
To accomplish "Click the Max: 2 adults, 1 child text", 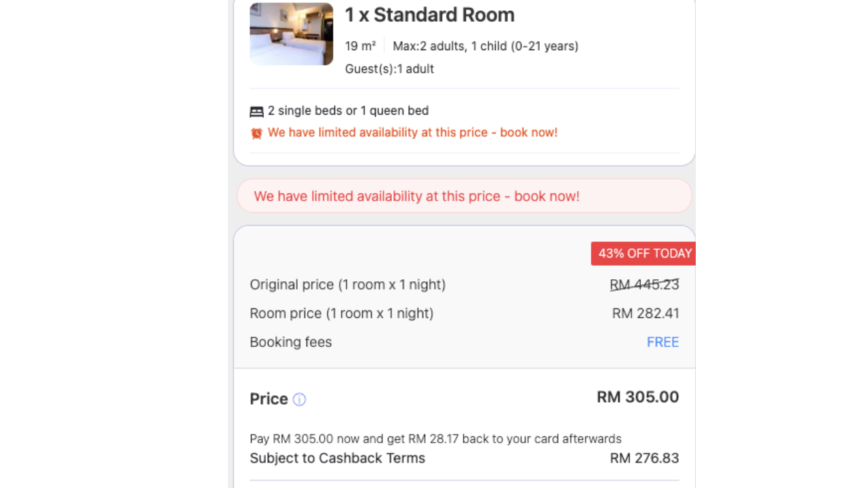I will 485,46.
